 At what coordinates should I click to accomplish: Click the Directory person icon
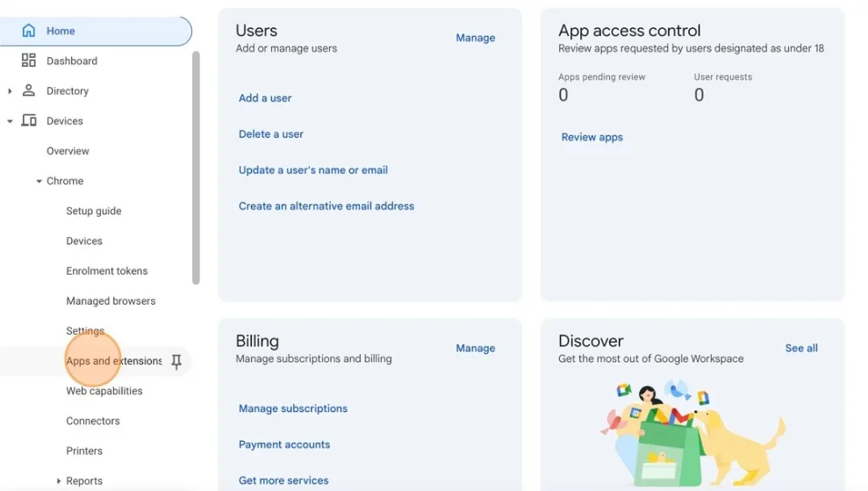click(28, 90)
